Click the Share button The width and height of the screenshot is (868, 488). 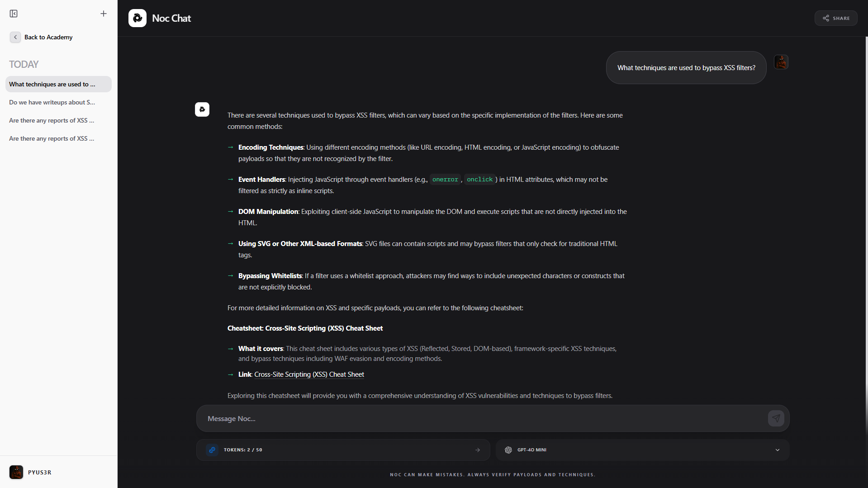[836, 18]
